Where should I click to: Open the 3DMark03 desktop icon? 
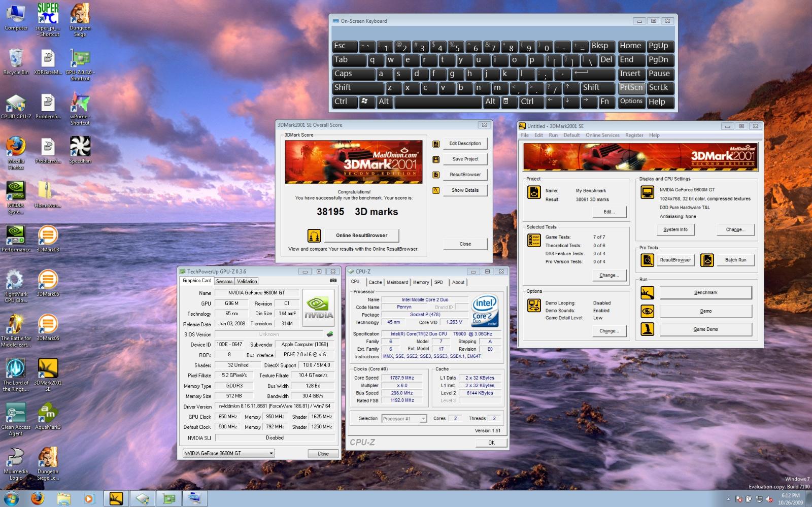(48, 239)
